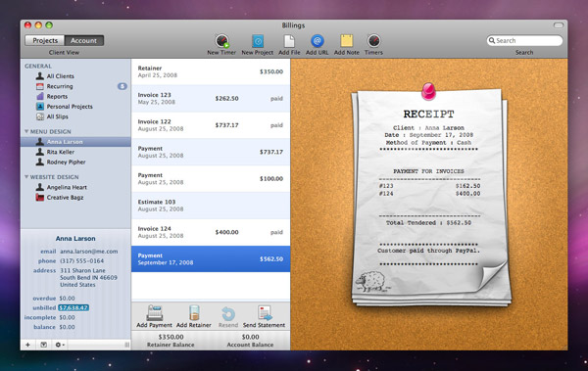This screenshot has width=588, height=371.
Task: Click the magnifier icon in the search box
Action: pyautogui.click(x=492, y=40)
